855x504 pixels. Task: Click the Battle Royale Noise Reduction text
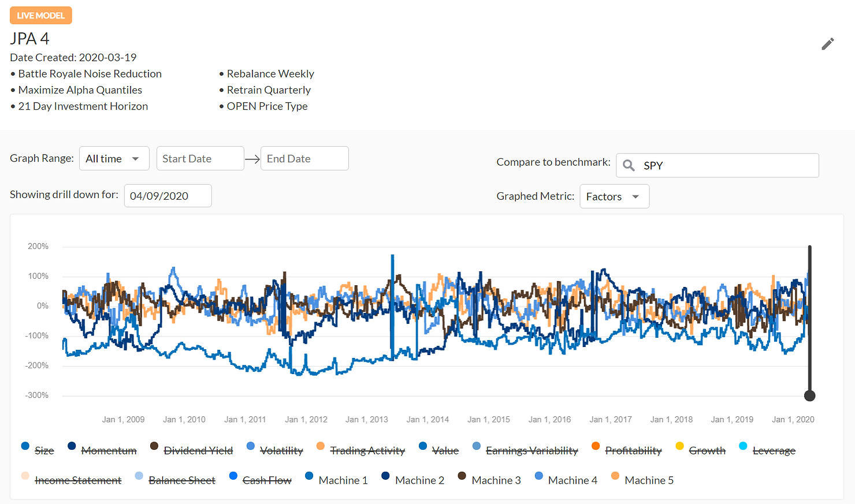pos(90,74)
